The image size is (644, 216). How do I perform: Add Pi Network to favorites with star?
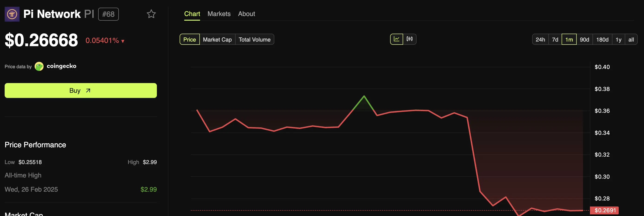(151, 14)
